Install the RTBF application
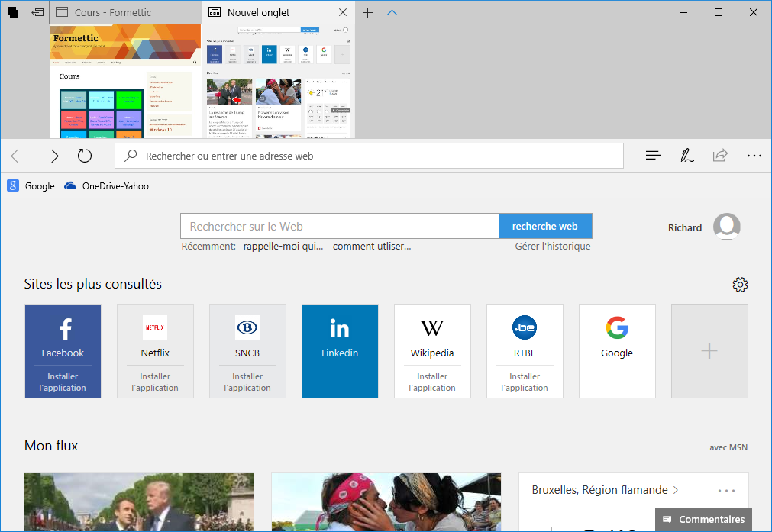772x532 pixels. (x=525, y=382)
